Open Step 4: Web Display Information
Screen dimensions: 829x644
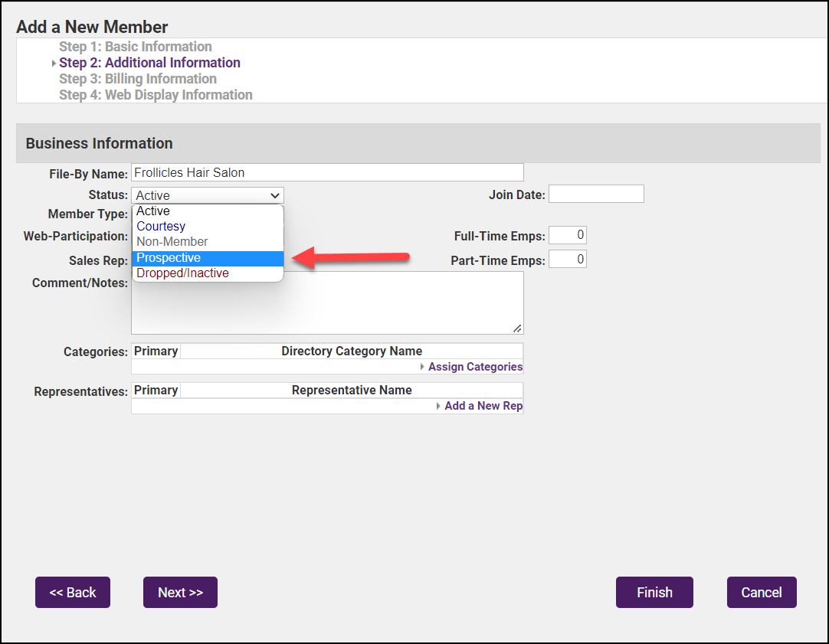(x=156, y=95)
